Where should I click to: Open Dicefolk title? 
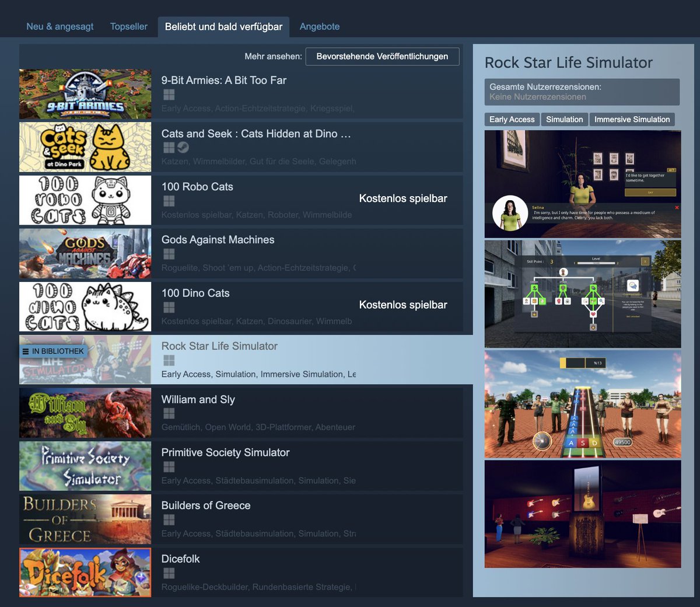point(181,559)
